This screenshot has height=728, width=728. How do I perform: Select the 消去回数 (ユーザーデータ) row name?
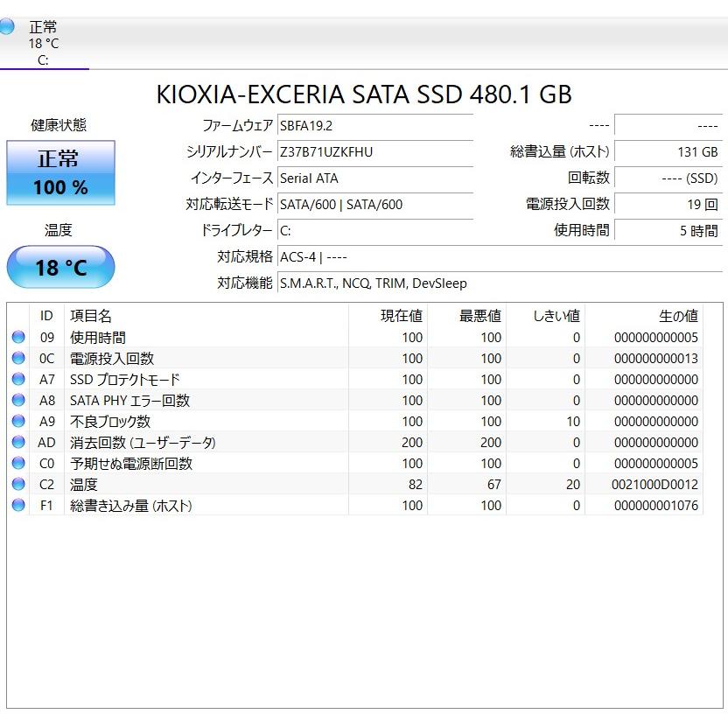coord(143,443)
